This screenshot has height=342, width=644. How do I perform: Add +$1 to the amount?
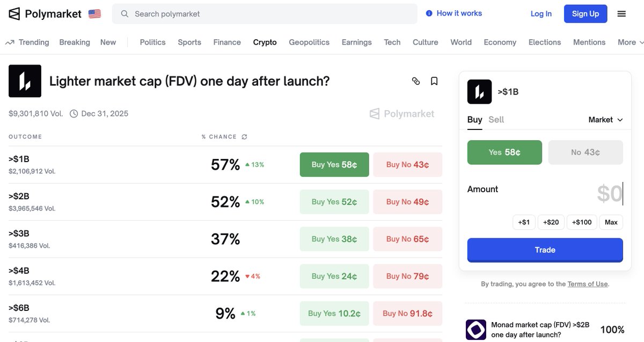point(524,222)
